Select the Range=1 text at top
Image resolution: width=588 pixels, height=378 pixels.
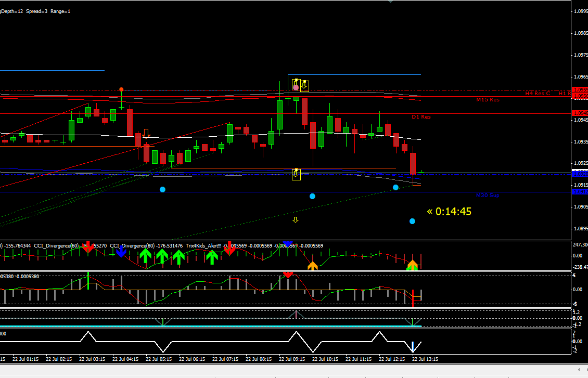[x=60, y=11]
